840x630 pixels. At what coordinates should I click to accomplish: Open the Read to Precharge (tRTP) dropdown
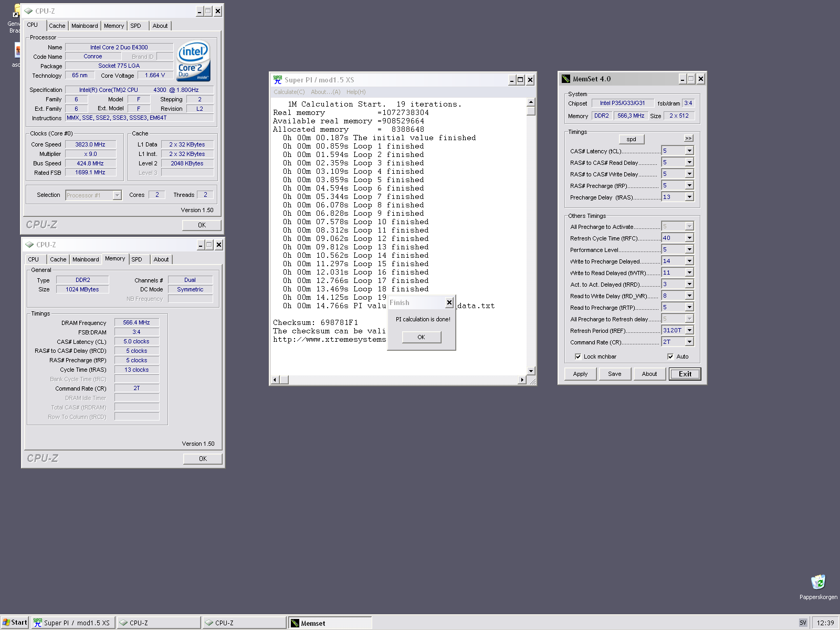point(689,307)
